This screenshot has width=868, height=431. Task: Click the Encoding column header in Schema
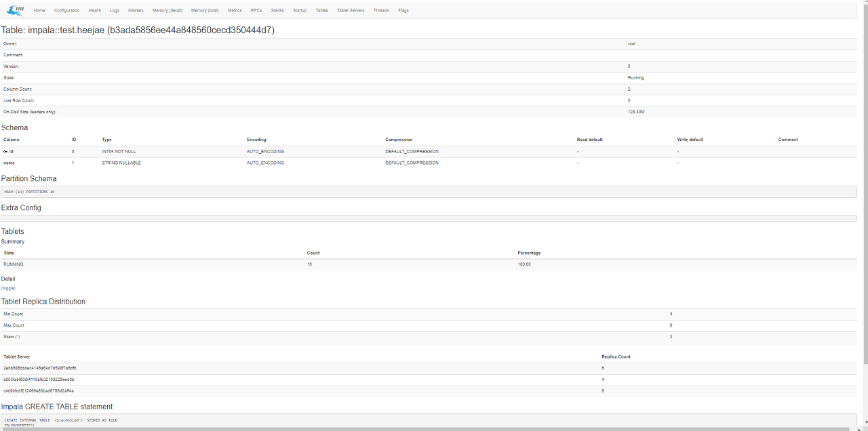[x=256, y=140]
